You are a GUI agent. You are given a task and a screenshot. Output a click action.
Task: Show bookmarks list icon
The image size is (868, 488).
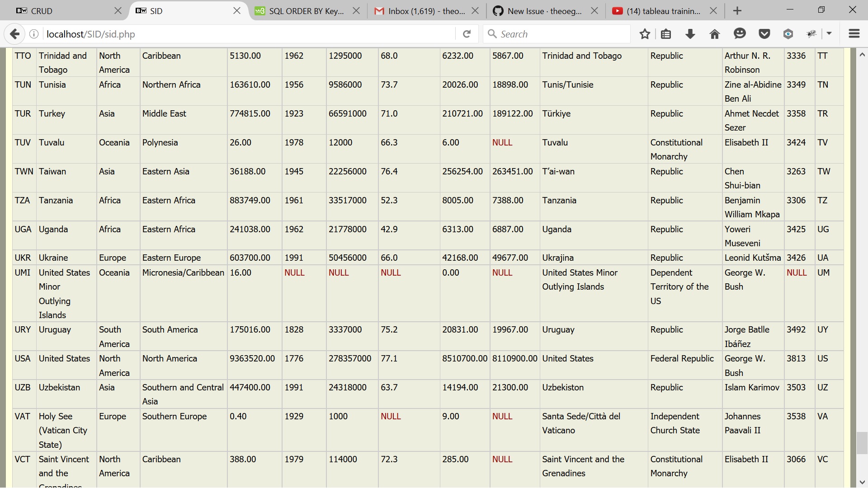[x=666, y=34]
